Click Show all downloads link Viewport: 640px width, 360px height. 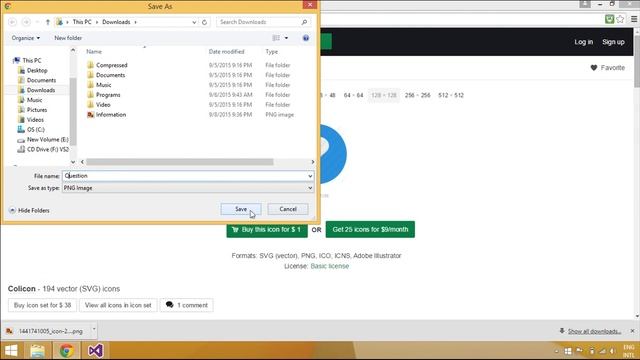[594, 331]
